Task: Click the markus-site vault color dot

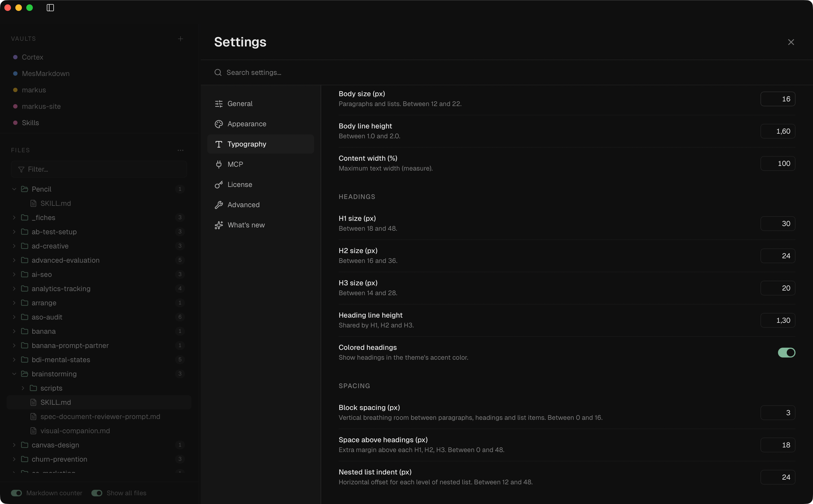Action: coord(15,106)
